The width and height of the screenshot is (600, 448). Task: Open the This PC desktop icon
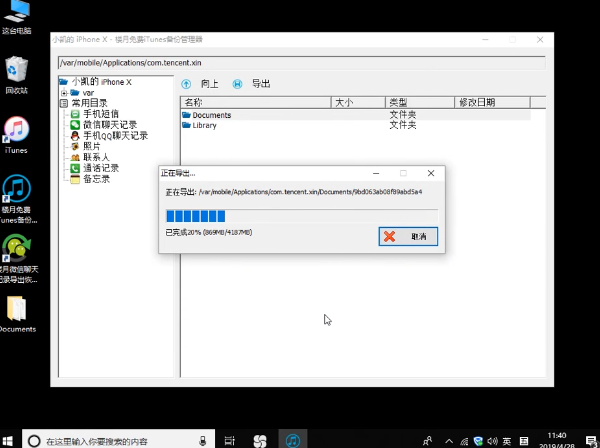click(16, 17)
